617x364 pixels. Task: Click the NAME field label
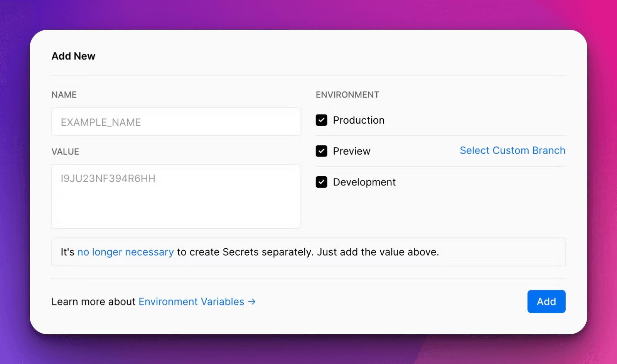64,94
